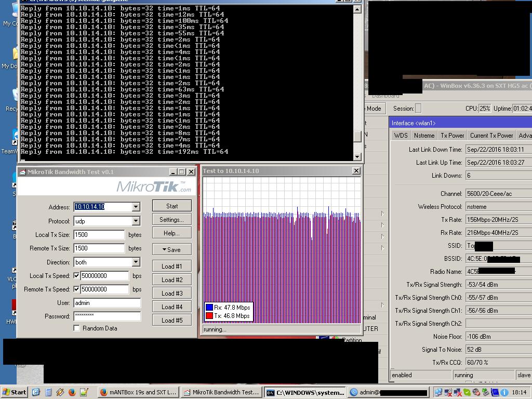Switch to admin@ WinBox taskbar button
Image resolution: width=532 pixels, height=399 pixels.
point(389,392)
